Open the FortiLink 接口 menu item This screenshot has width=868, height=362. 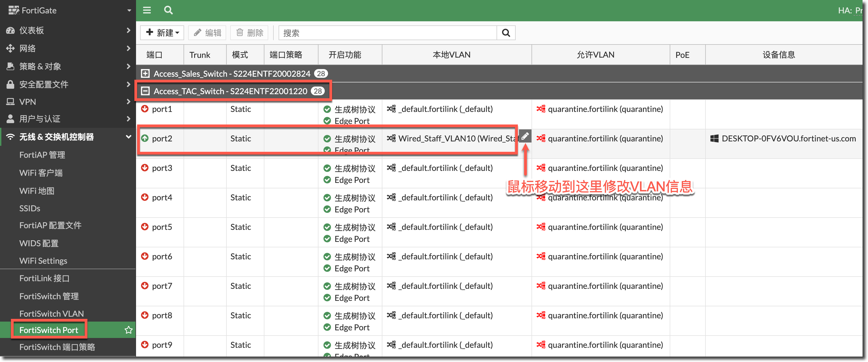45,278
